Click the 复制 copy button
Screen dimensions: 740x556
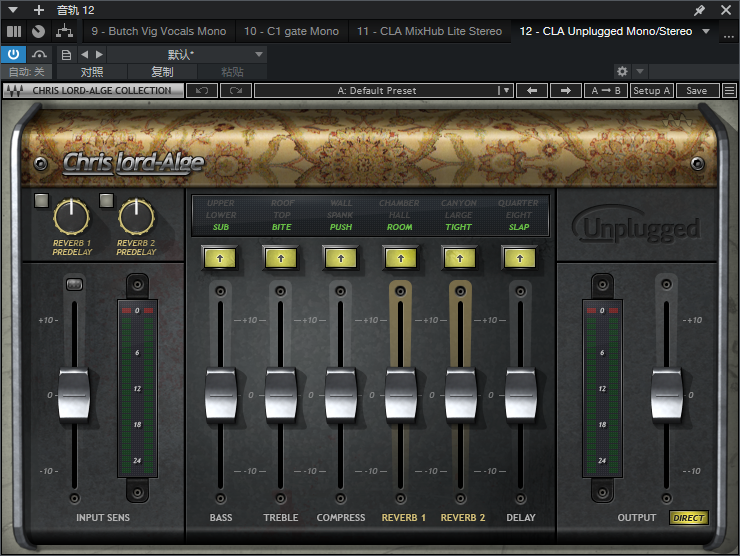(x=162, y=72)
